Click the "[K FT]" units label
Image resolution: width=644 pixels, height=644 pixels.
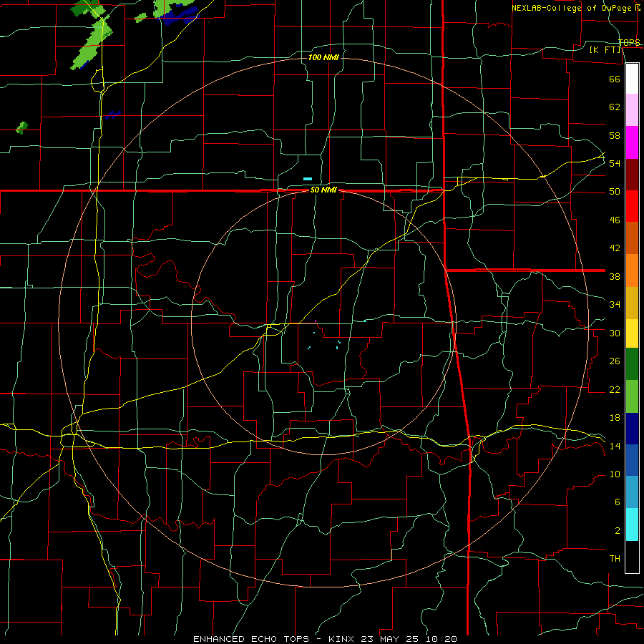605,50
